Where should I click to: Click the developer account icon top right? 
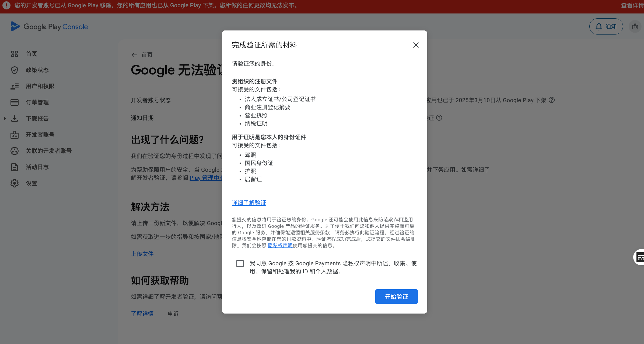[x=635, y=26]
